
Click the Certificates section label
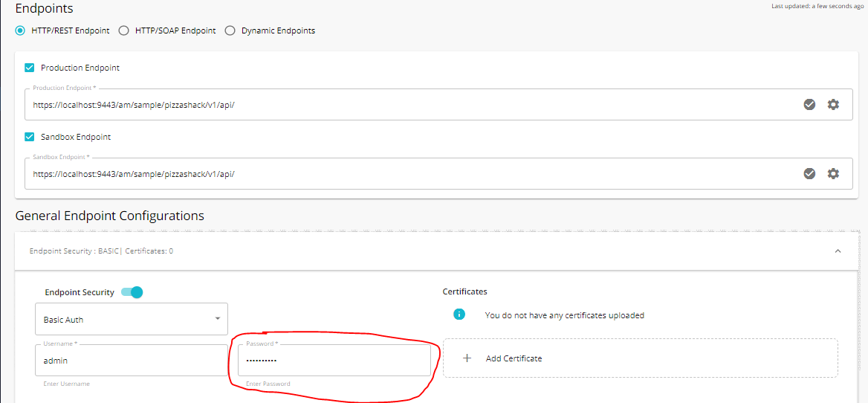click(465, 291)
